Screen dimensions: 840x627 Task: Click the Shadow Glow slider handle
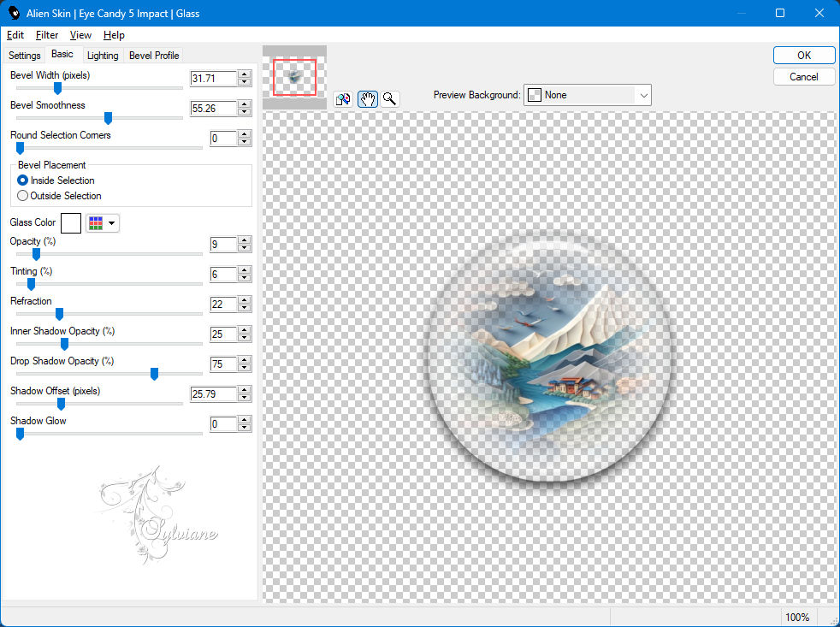pos(20,434)
